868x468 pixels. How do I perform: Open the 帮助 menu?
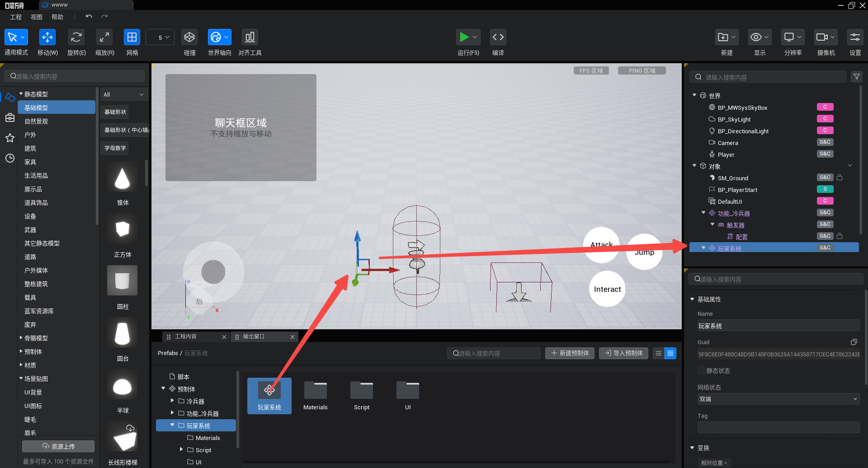tap(57, 17)
